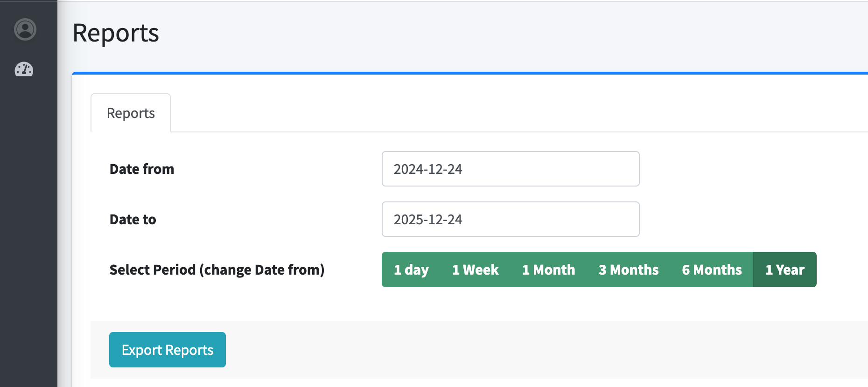Switch to the Reports tab

[131, 113]
